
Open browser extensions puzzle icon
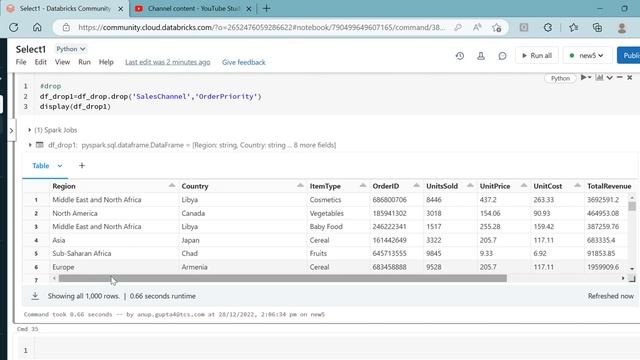pos(548,27)
